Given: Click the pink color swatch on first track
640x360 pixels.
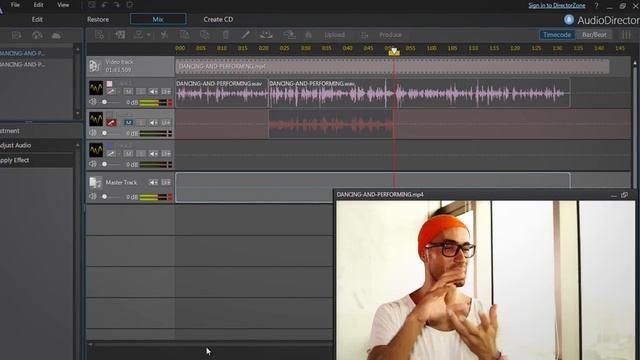Looking at the screenshot, I should 109,84.
